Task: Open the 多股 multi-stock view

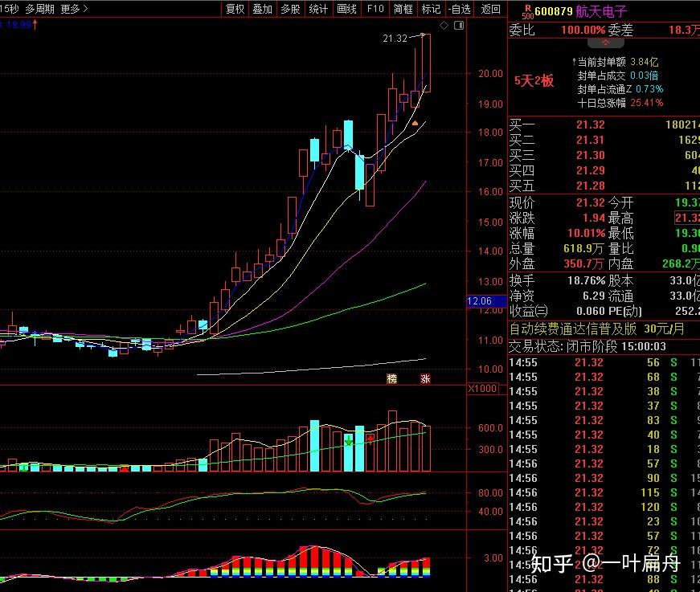Action: coord(290,9)
